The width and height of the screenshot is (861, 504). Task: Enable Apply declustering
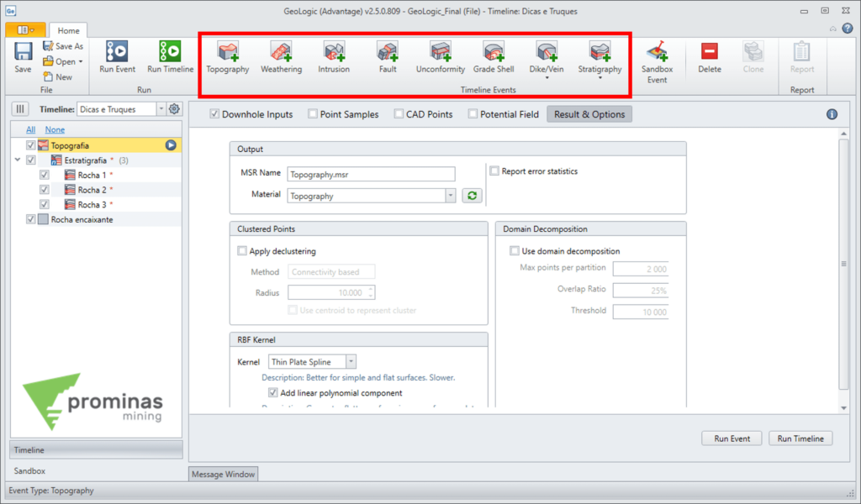(x=242, y=251)
